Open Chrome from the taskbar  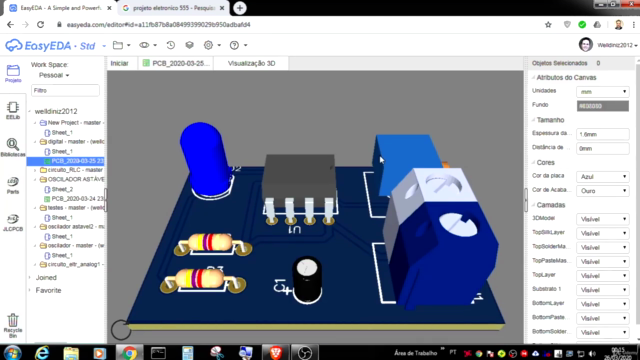[x=129, y=353]
